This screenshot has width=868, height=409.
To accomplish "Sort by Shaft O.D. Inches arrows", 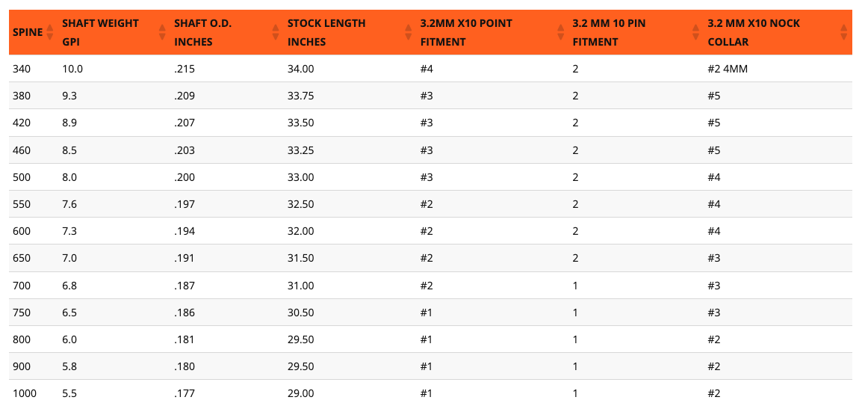I will 276,32.
